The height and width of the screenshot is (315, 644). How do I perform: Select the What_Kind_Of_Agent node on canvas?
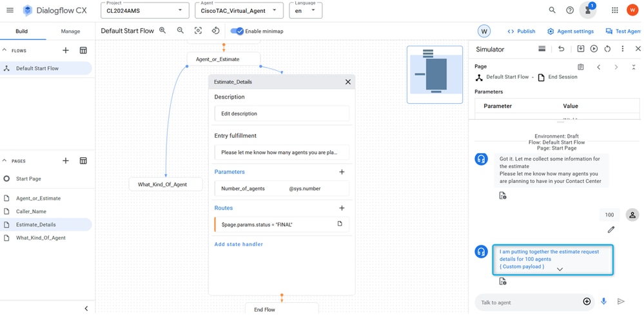tap(166, 185)
